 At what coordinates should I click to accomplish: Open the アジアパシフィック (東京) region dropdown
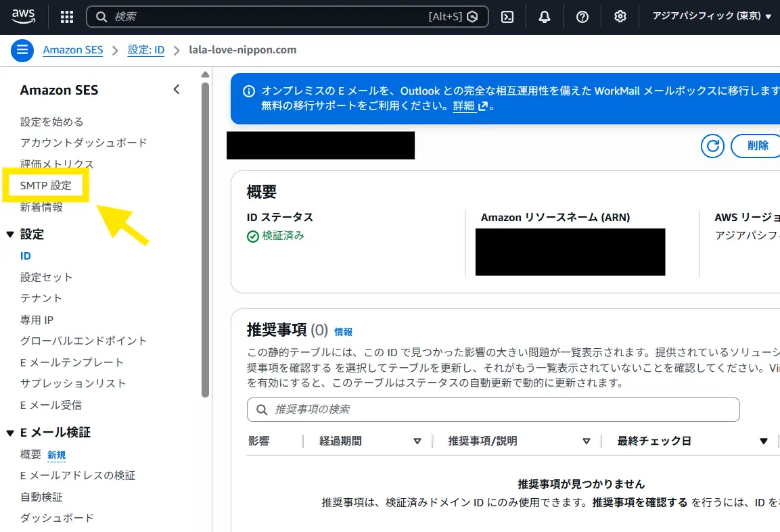click(x=711, y=16)
